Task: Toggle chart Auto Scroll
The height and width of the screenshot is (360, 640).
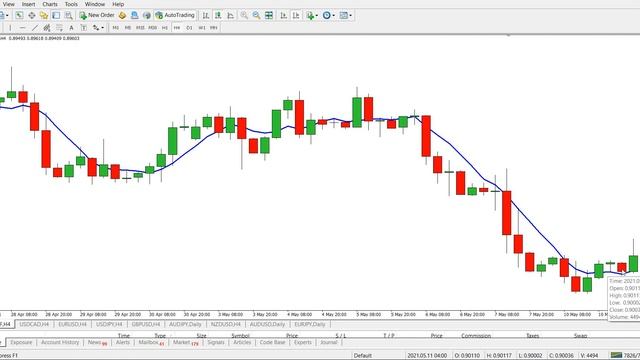Action: tap(283, 16)
